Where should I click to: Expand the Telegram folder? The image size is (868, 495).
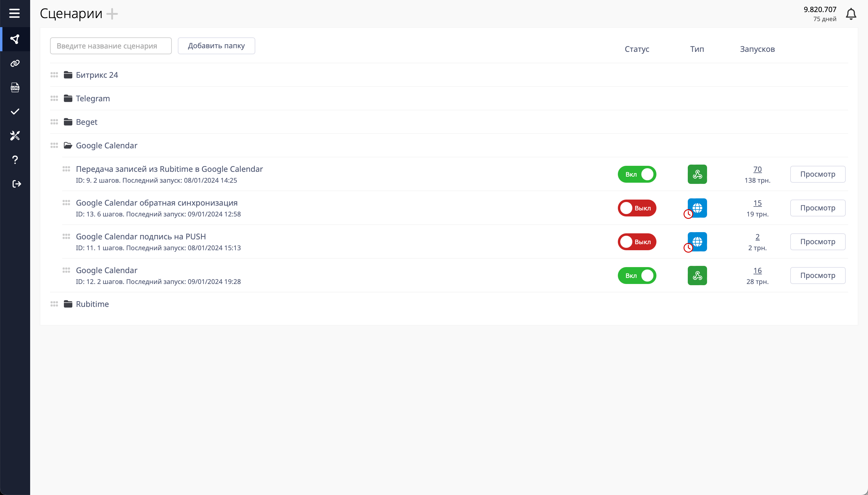[x=93, y=98]
